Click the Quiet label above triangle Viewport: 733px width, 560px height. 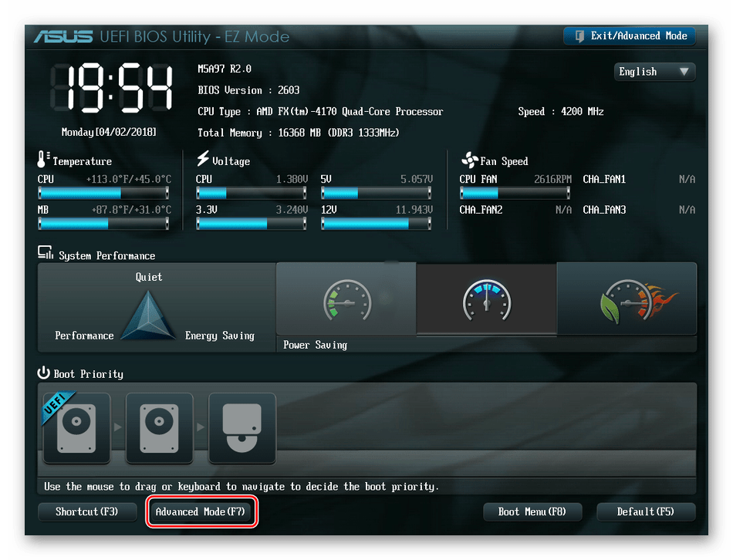(x=149, y=277)
